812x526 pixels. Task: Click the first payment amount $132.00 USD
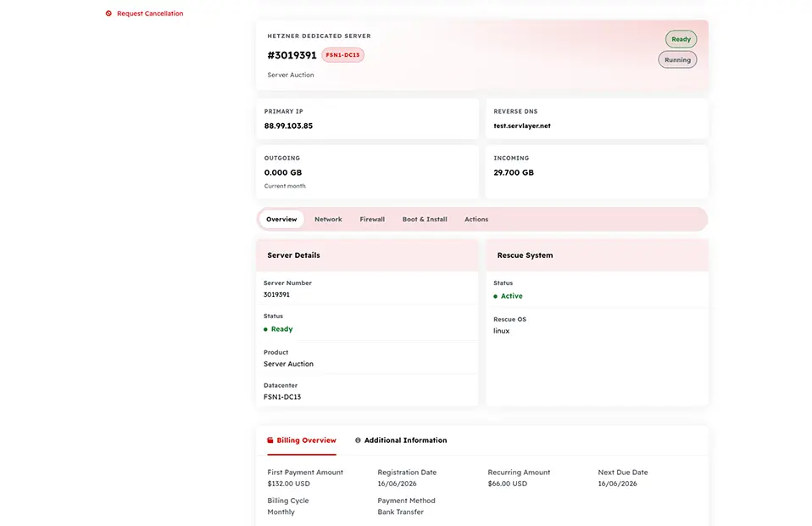click(x=288, y=484)
